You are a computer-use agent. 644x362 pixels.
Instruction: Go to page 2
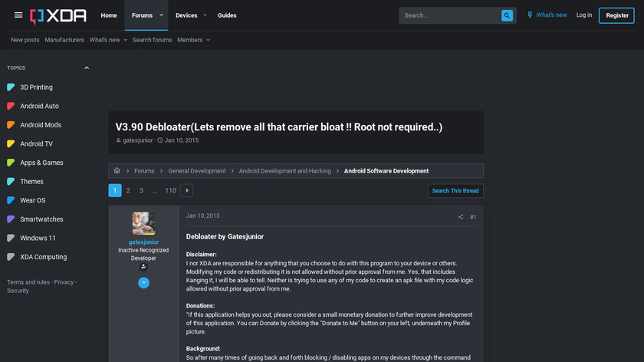click(128, 191)
